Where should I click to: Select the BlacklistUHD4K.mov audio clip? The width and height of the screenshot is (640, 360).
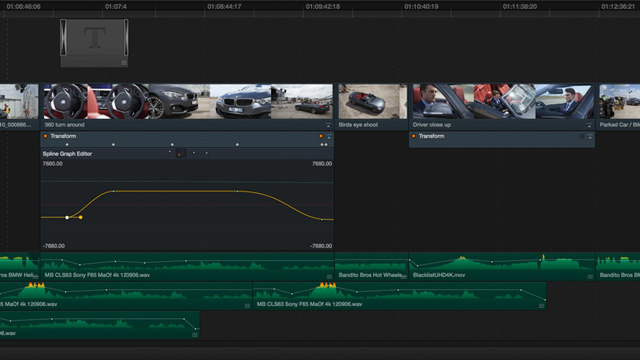(502, 266)
